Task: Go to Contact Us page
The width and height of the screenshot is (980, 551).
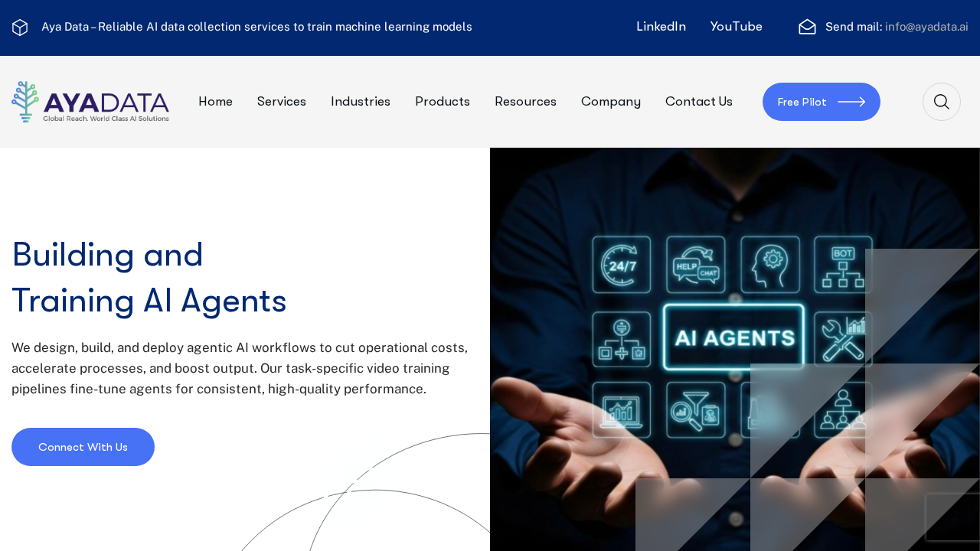Action: [698, 102]
